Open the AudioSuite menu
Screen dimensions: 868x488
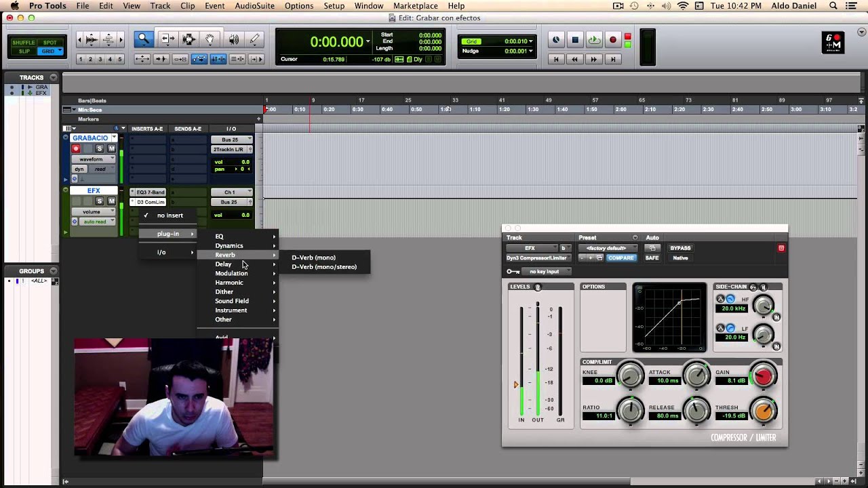click(x=254, y=6)
